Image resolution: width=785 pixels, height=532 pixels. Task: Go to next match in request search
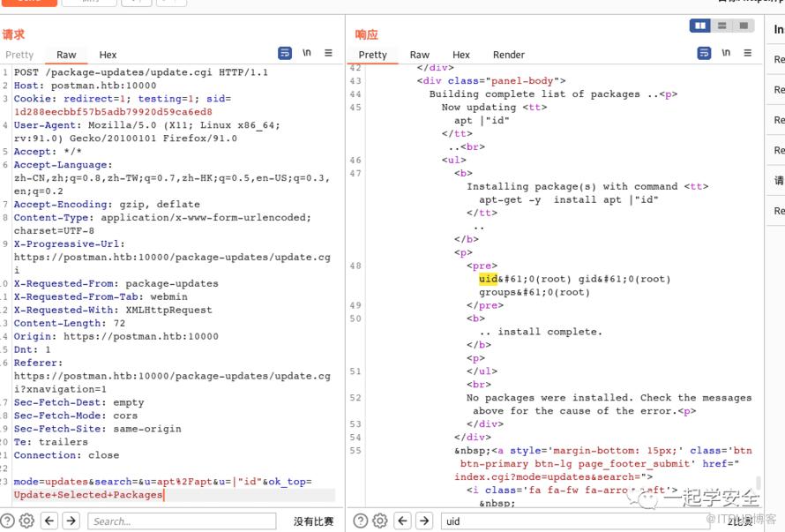[71, 521]
